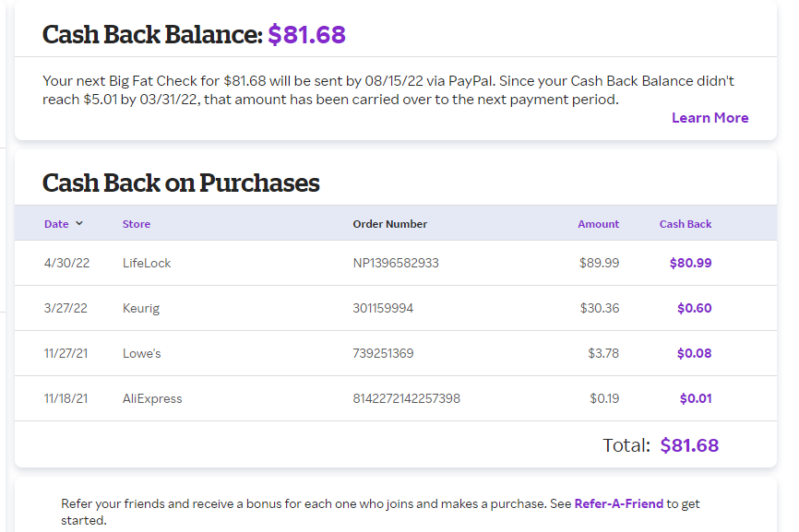The height and width of the screenshot is (532, 799).
Task: Click the $0.60 cash back amount
Action: point(694,308)
